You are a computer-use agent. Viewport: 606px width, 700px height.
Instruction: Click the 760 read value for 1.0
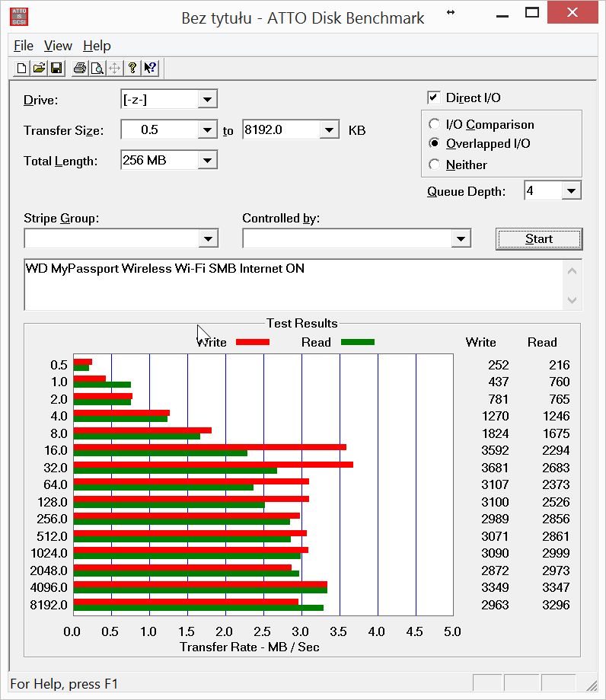560,382
